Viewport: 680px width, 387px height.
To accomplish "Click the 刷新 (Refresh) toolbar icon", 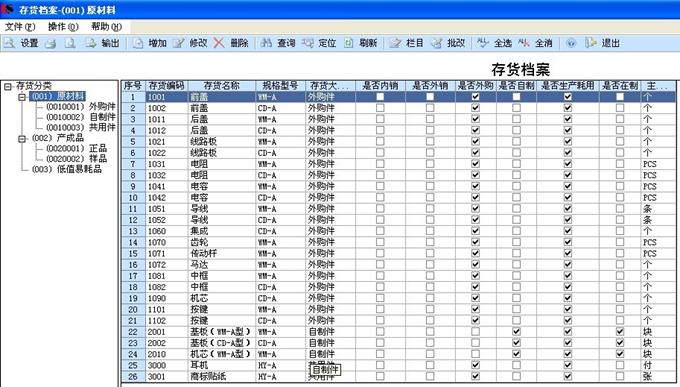I will (349, 43).
